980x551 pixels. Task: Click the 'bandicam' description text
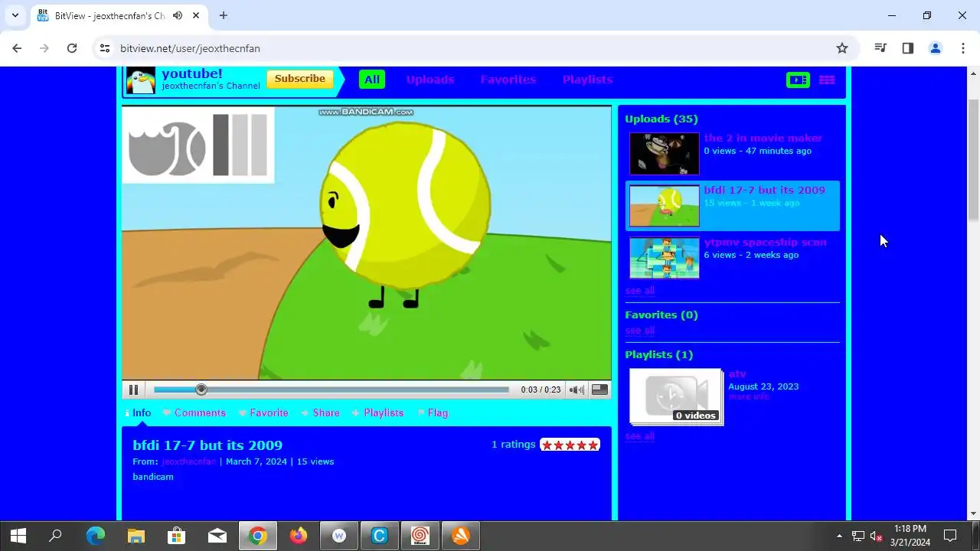[153, 477]
